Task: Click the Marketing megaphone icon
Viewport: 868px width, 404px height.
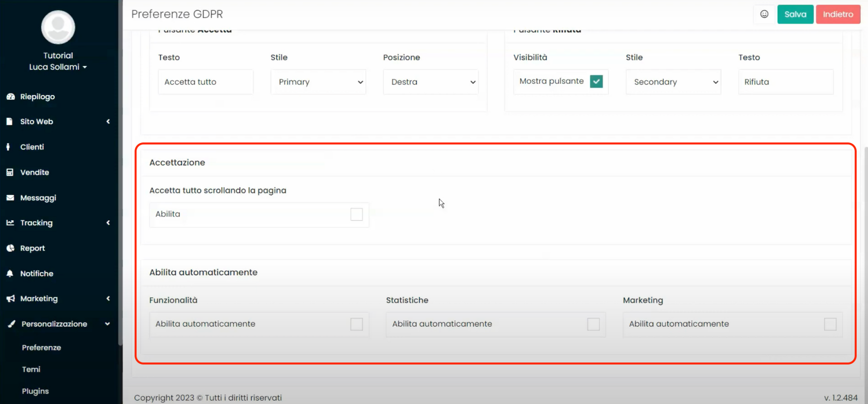Action: click(10, 299)
